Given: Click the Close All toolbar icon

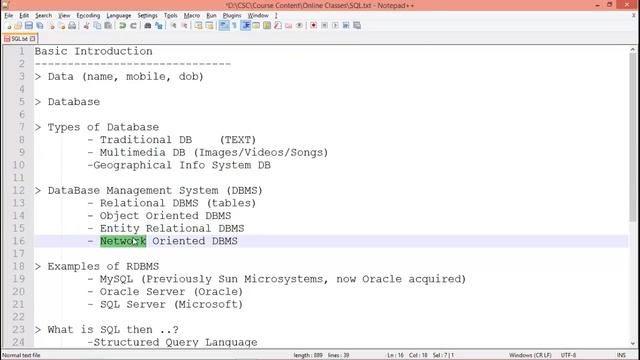Looking at the screenshot, I should 62,25.
